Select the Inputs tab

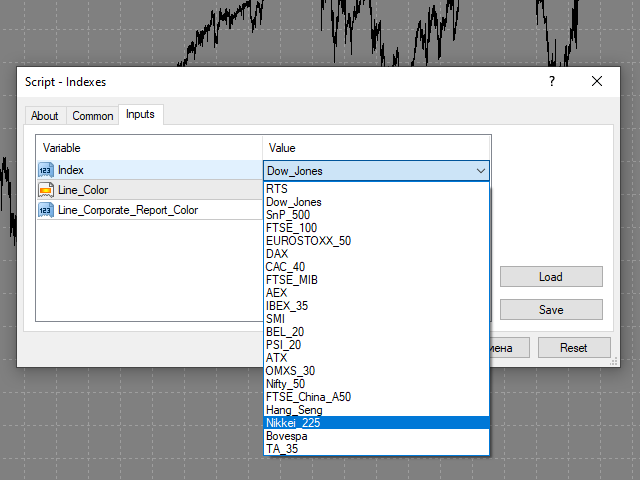tap(140, 114)
